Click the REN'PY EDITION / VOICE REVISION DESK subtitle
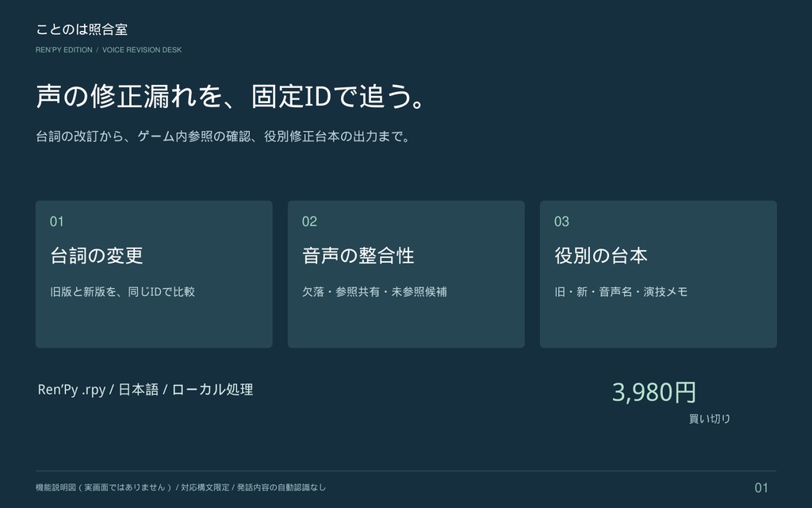The width and height of the screenshot is (812, 508). click(109, 50)
